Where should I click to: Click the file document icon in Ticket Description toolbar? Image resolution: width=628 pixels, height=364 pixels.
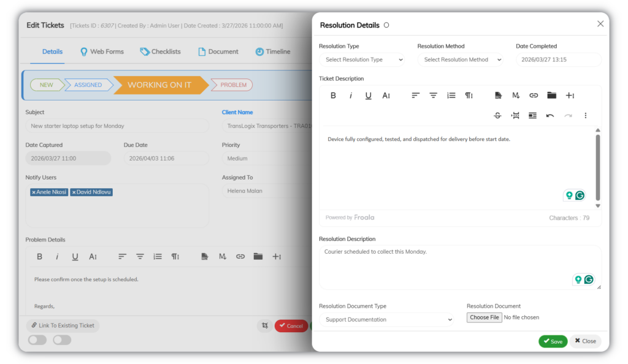[x=498, y=95]
